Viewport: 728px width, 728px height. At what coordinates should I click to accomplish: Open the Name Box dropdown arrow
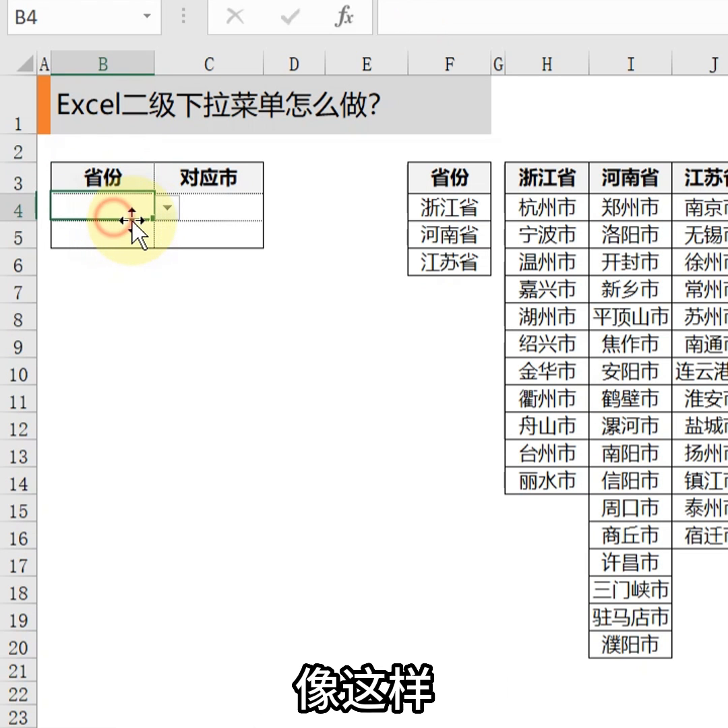pos(147,16)
